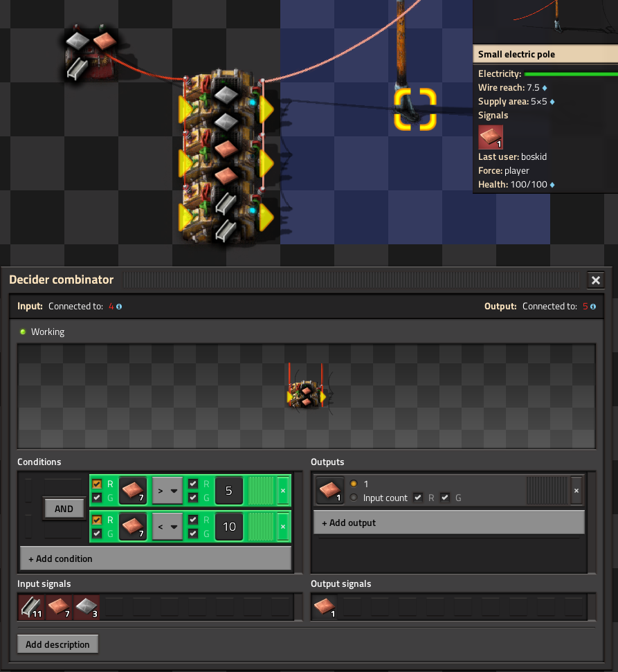Click steel beam input signal showing 11
Viewport: 618px width, 672px height.
click(x=32, y=607)
